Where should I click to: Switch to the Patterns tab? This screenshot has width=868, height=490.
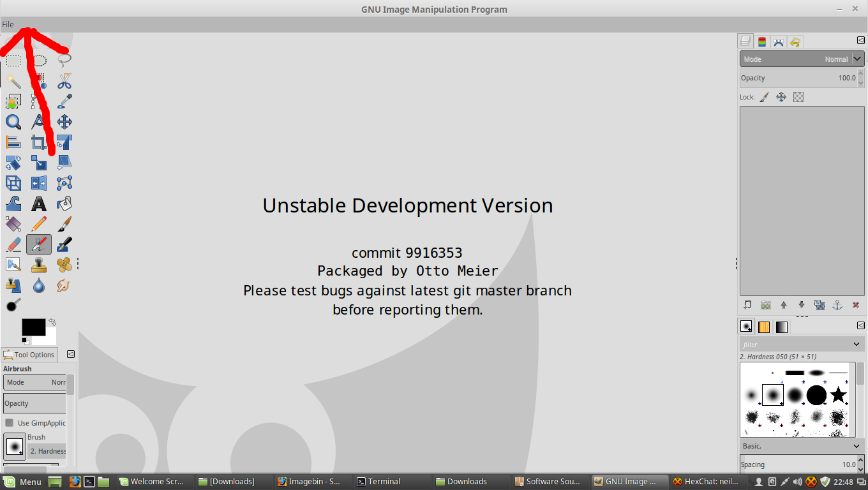tap(764, 327)
